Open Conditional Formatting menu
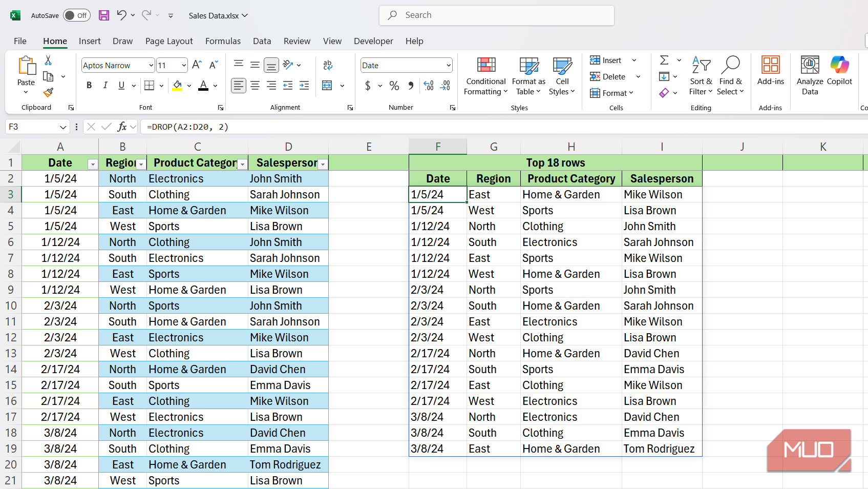 (486, 76)
